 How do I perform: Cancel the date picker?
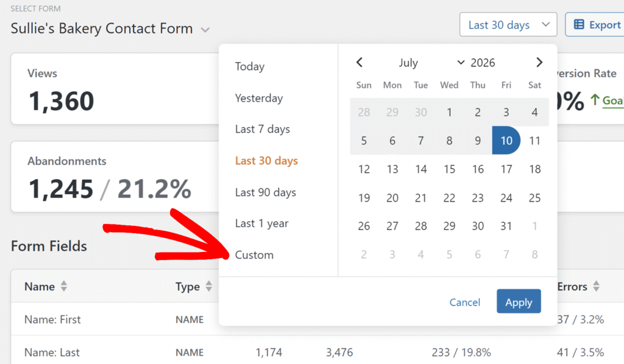coord(464,302)
